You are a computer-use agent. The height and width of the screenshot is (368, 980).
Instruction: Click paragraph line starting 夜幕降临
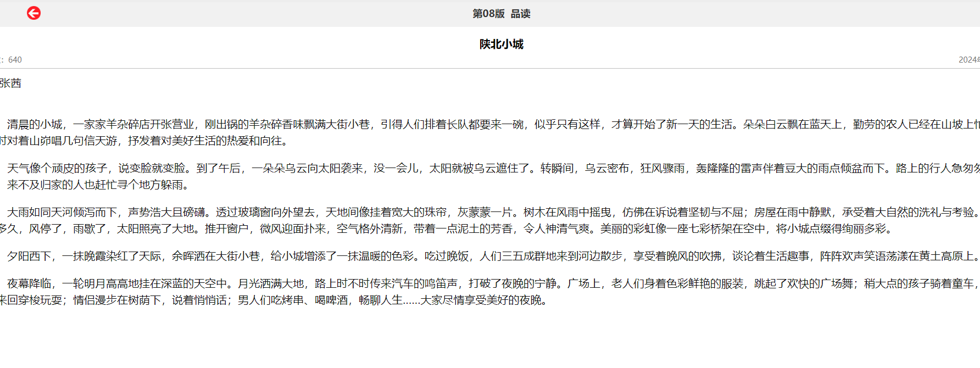[x=493, y=283]
